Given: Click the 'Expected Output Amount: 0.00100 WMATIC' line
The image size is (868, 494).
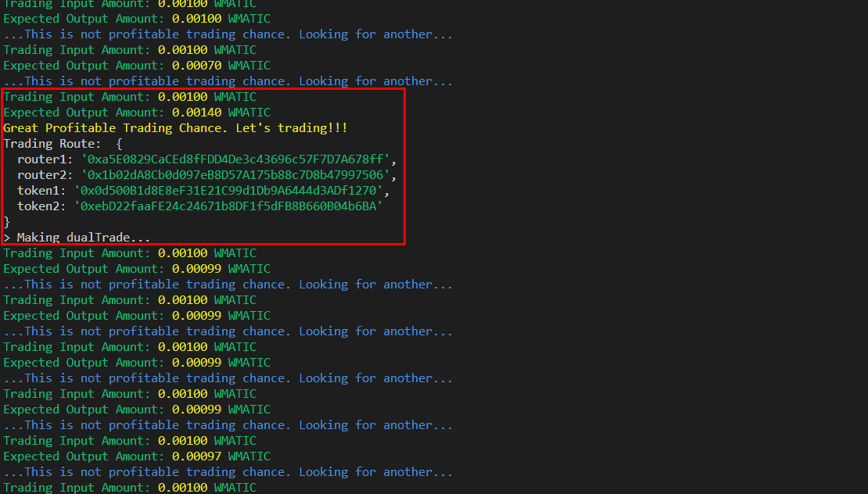Looking at the screenshot, I should click(x=137, y=18).
